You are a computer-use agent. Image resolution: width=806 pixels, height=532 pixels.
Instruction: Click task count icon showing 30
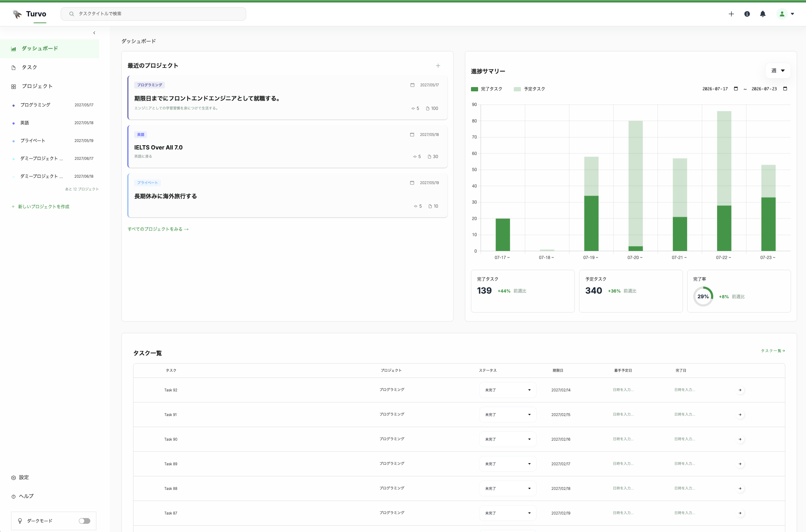[430, 157]
